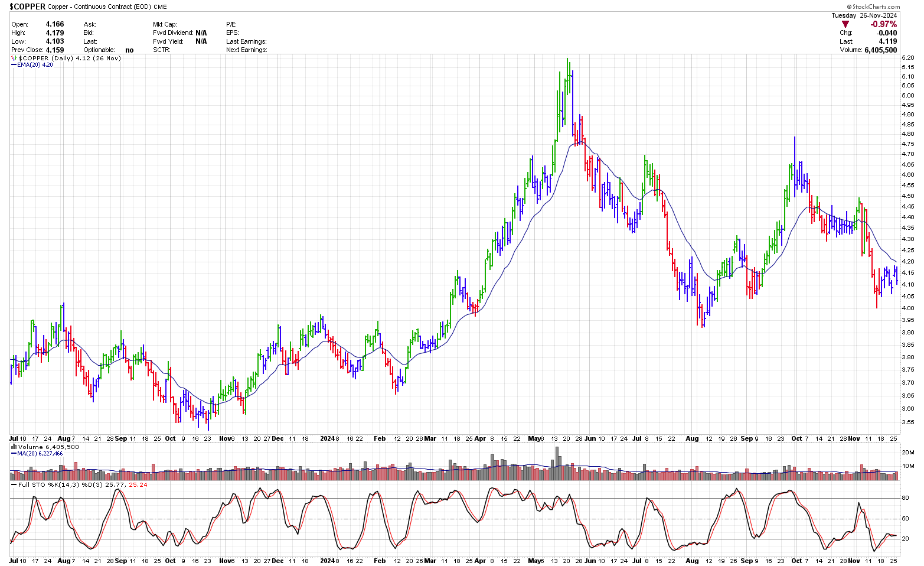This screenshot has width=924, height=566.
Task: Click the Optionable value 'no'
Action: point(129,50)
